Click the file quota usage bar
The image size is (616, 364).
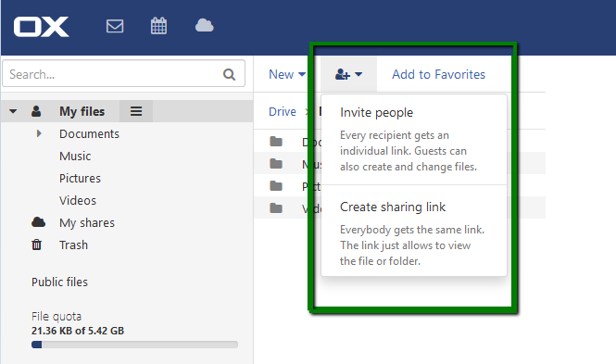(134, 345)
